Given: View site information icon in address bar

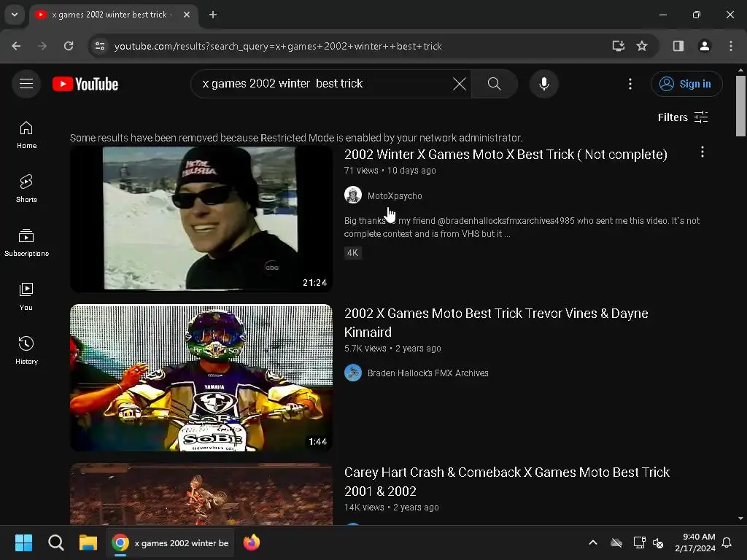Looking at the screenshot, I should pyautogui.click(x=100, y=46).
